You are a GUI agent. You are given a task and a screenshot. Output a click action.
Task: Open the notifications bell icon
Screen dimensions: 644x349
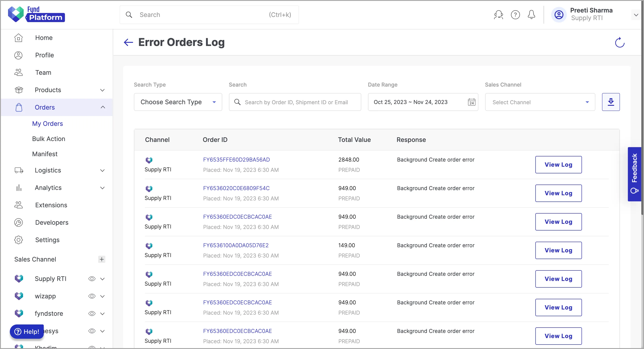click(x=531, y=15)
